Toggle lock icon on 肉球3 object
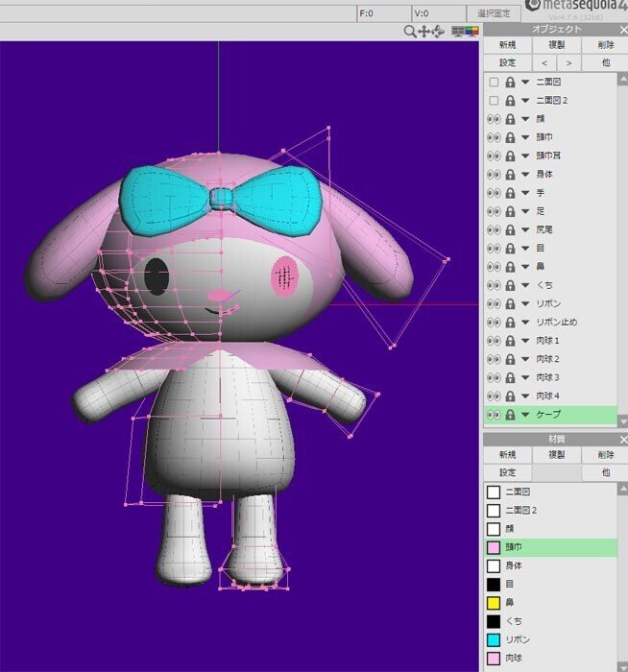This screenshot has width=628, height=672. [x=510, y=377]
